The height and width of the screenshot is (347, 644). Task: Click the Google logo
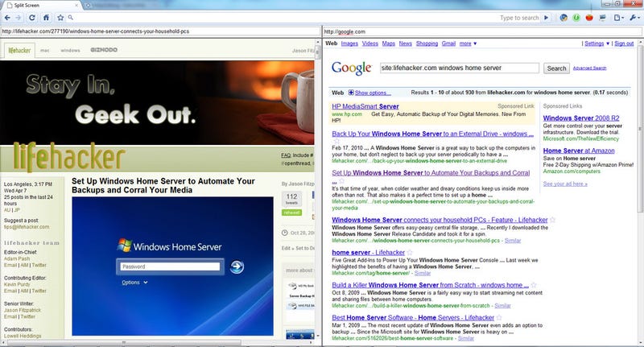pyautogui.click(x=352, y=68)
